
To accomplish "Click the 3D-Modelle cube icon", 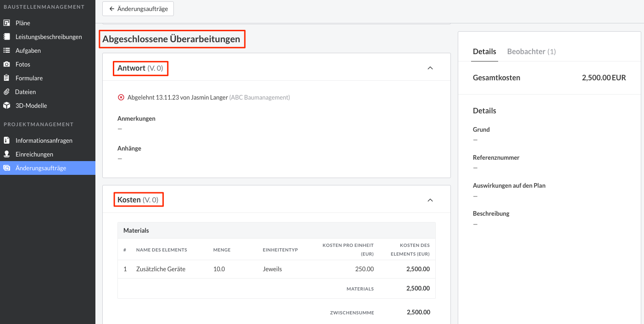I will click(x=7, y=106).
